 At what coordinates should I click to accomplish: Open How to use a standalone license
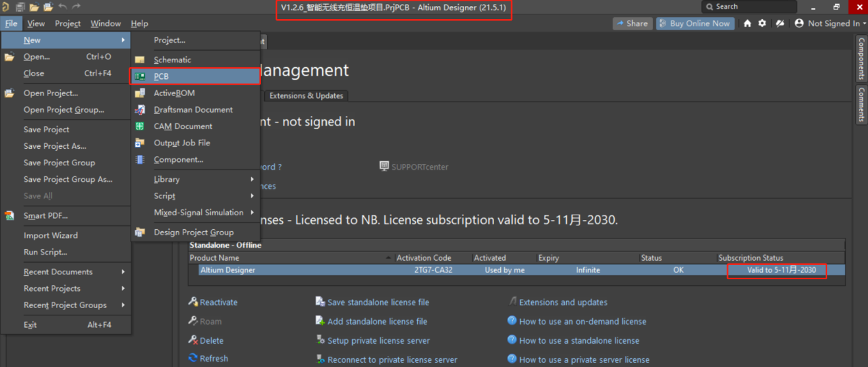point(579,341)
